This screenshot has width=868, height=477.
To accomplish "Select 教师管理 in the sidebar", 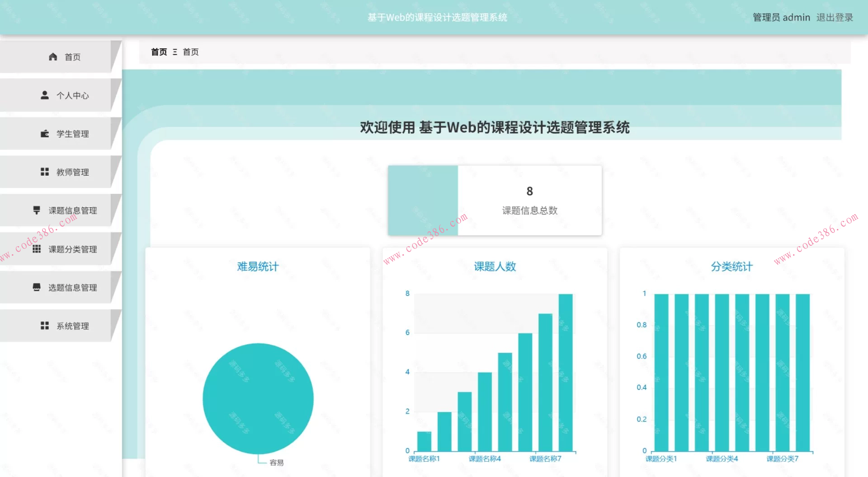I will point(72,172).
